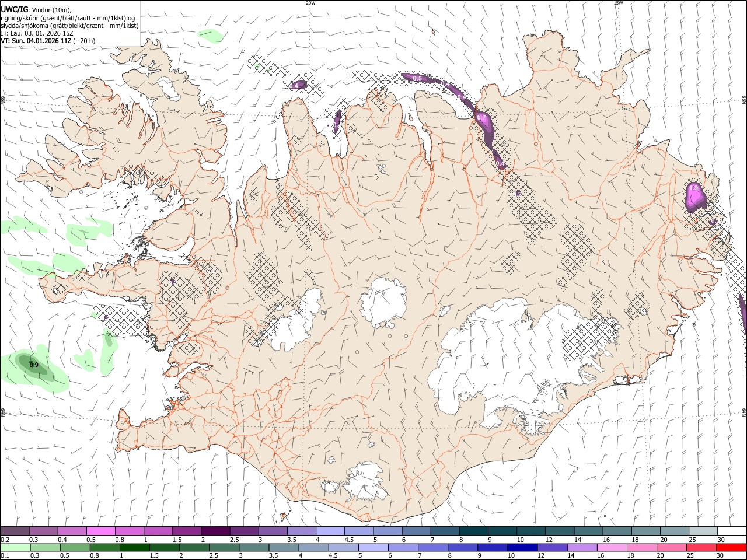Click the bright pink snowfall patch in East Iceland
This screenshot has height=560, width=747.
point(695,197)
